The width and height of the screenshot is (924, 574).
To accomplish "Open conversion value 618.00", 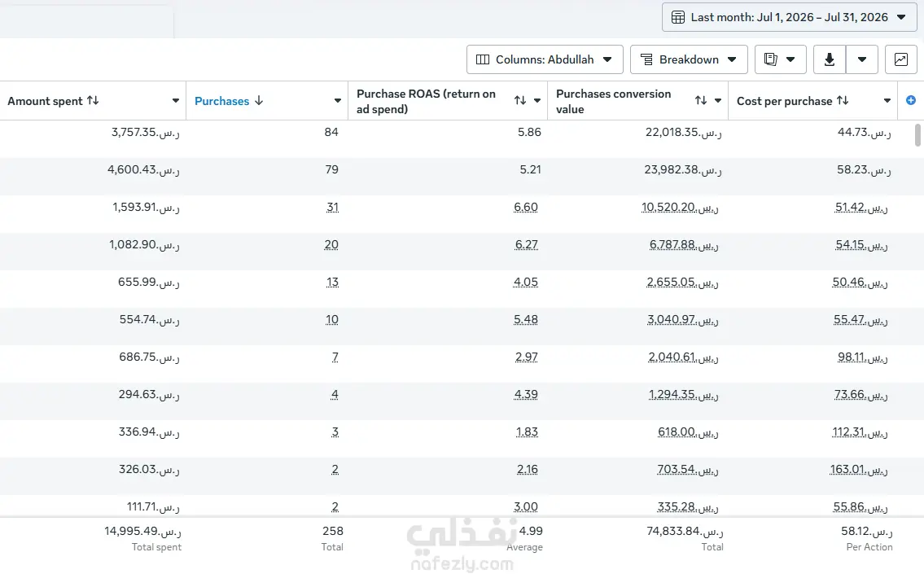I will pos(688,432).
